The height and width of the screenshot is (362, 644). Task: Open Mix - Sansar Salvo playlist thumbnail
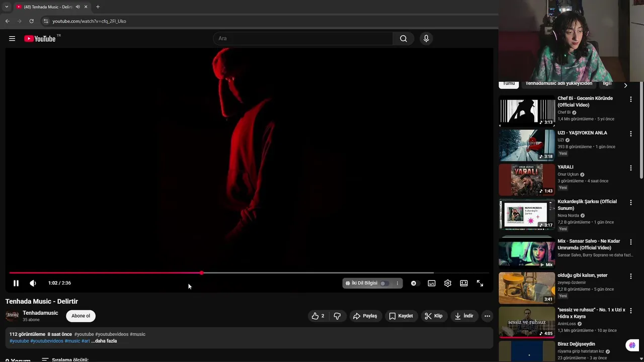coord(527,253)
